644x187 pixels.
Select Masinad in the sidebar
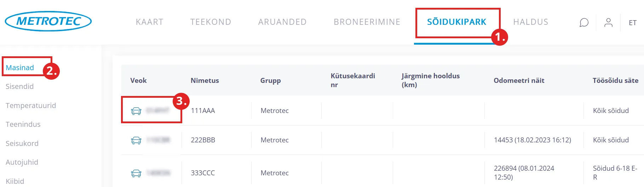(20, 68)
